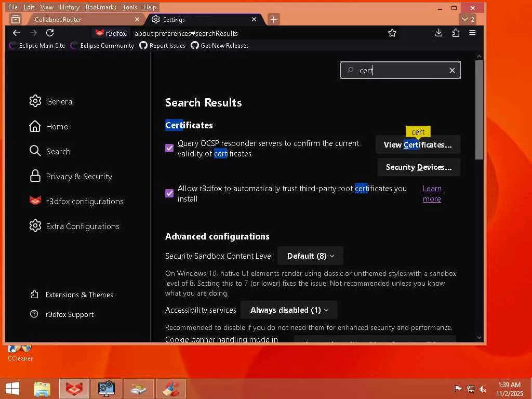Go to Privacy & Security category
Viewport: 532px width, 399px height.
71,176
